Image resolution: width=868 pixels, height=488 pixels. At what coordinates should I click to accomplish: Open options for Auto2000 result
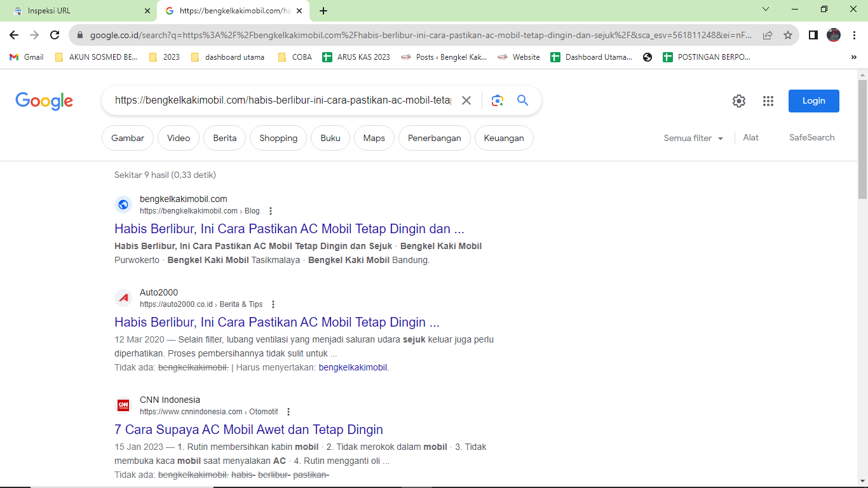point(273,304)
